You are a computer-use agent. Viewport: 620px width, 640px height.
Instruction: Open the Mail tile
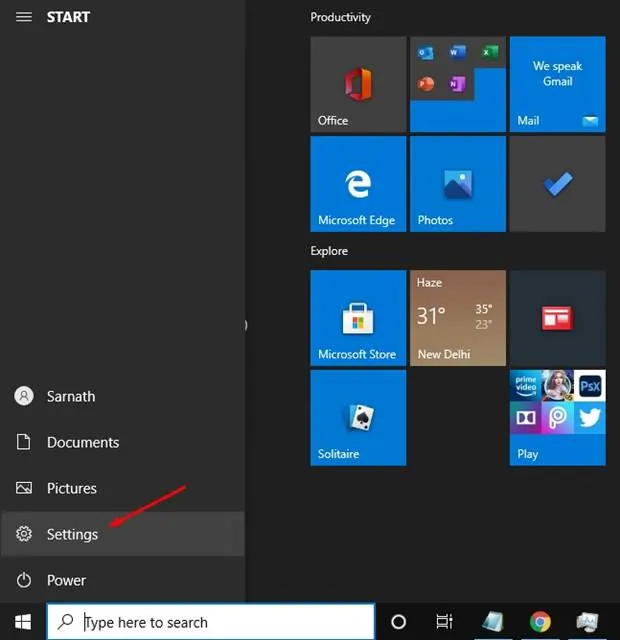tap(557, 84)
